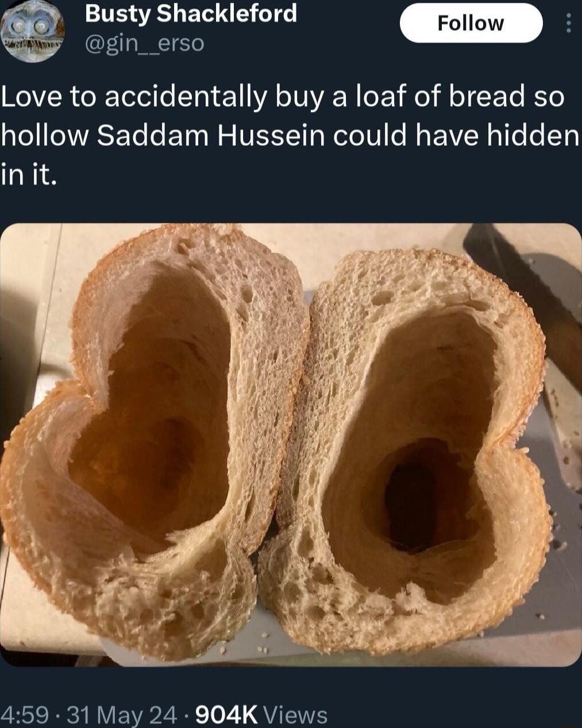Select the 31 May 24 date
Image resolution: width=582 pixels, height=728 pixels.
122,715
